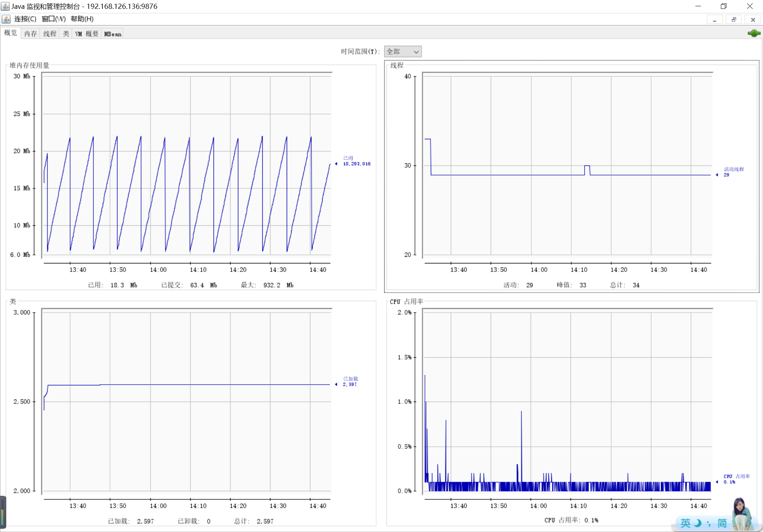Screen dimensions: 763x532
Task: Toggle the 简 simplified Chinese mode
Action: click(x=722, y=523)
